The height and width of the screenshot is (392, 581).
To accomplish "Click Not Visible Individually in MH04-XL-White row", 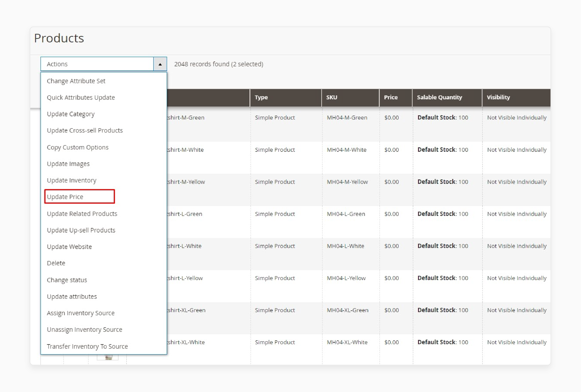I will click(517, 342).
